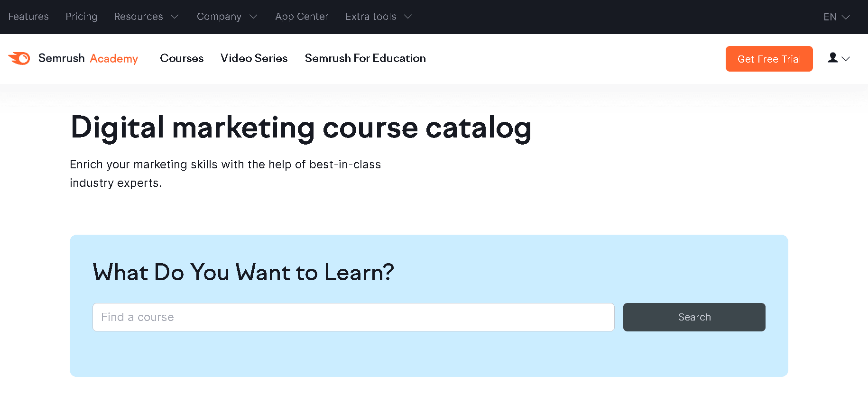Open Semrush For Education page

click(365, 58)
